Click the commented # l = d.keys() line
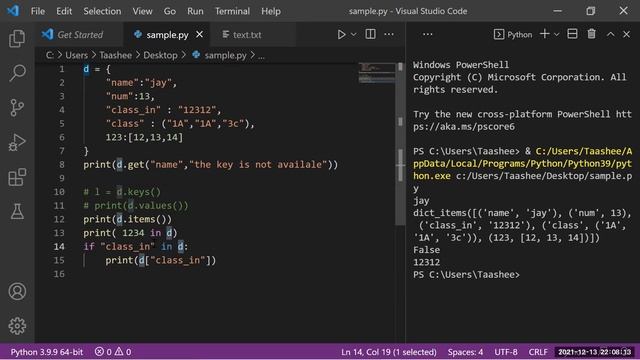The width and height of the screenshot is (640, 360). 122,192
